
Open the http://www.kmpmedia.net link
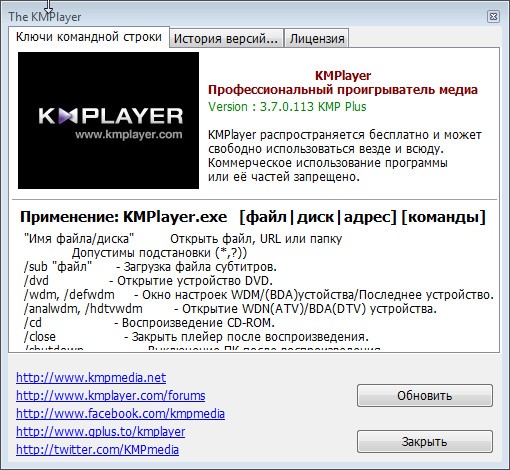pos(91,378)
